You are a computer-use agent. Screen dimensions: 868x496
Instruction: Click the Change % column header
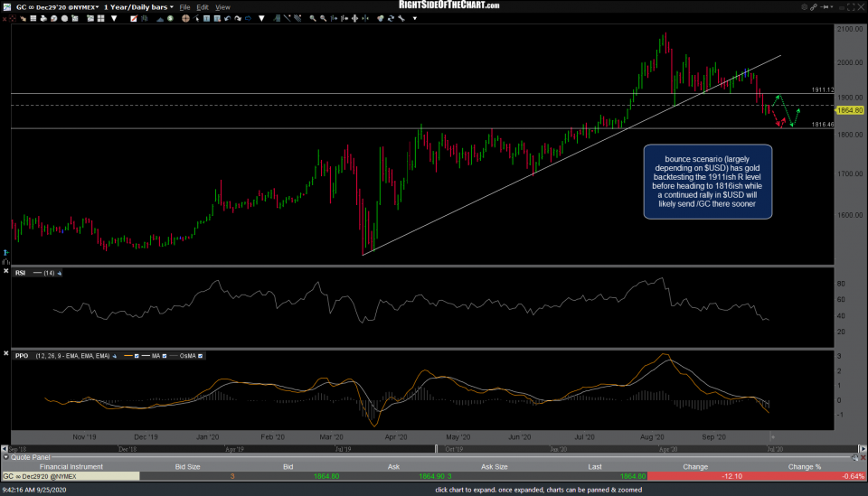[x=805, y=467]
